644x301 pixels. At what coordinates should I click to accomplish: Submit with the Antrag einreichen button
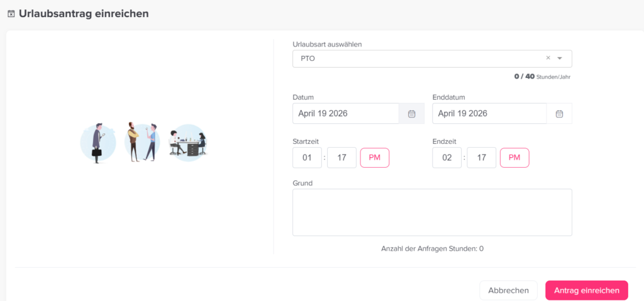tap(586, 290)
